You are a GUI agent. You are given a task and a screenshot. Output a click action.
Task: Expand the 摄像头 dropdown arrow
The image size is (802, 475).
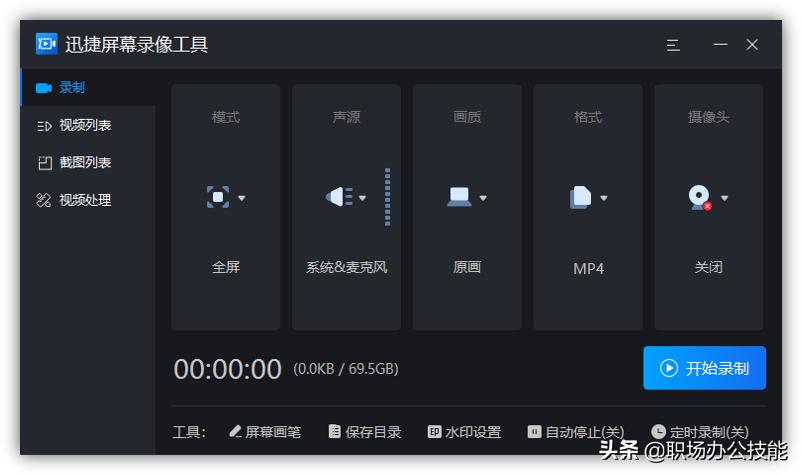(724, 198)
